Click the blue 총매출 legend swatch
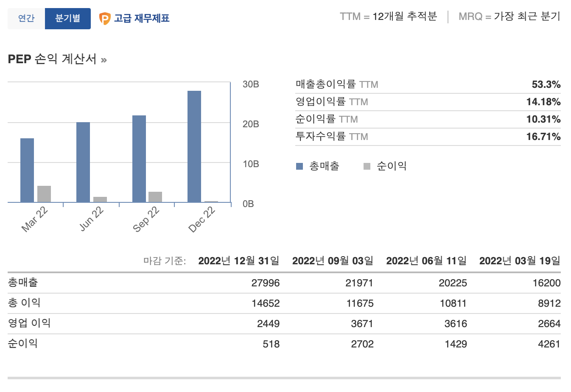 coord(299,166)
